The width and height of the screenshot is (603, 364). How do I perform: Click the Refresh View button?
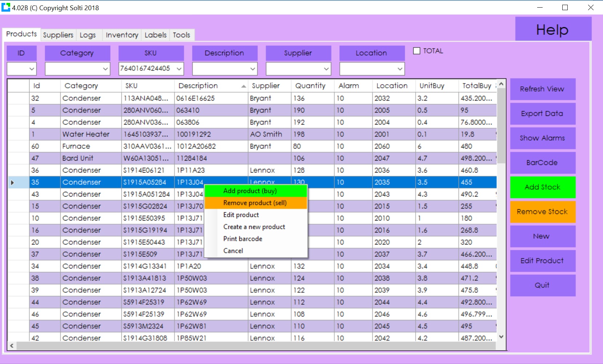coord(542,89)
